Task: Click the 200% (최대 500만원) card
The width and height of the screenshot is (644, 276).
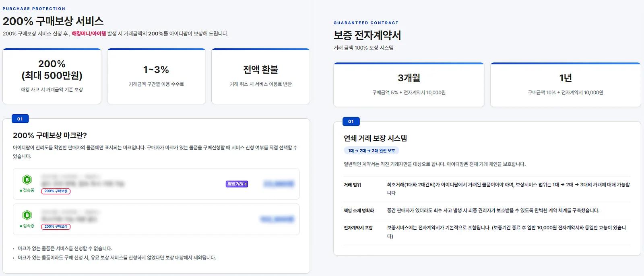Action: click(52, 76)
